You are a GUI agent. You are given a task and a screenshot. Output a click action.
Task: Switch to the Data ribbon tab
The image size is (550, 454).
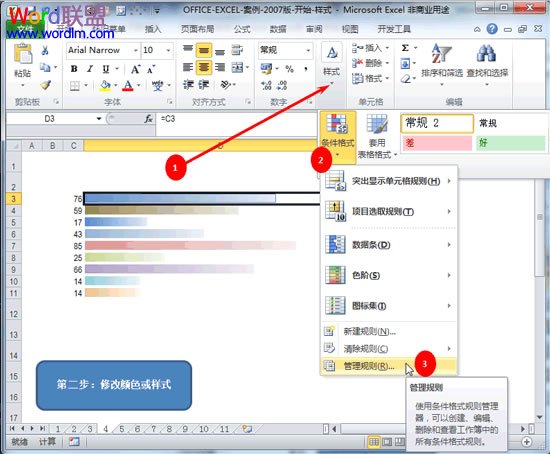tap(278, 29)
